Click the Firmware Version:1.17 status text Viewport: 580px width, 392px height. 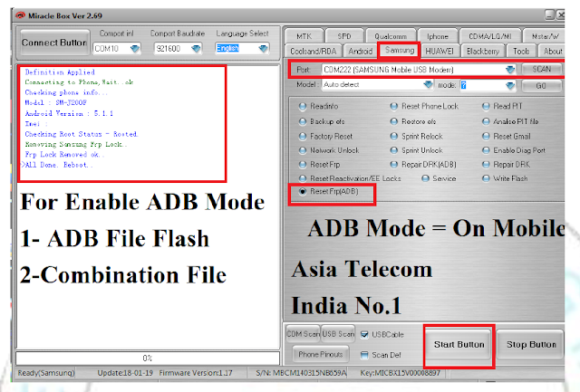coord(196,373)
